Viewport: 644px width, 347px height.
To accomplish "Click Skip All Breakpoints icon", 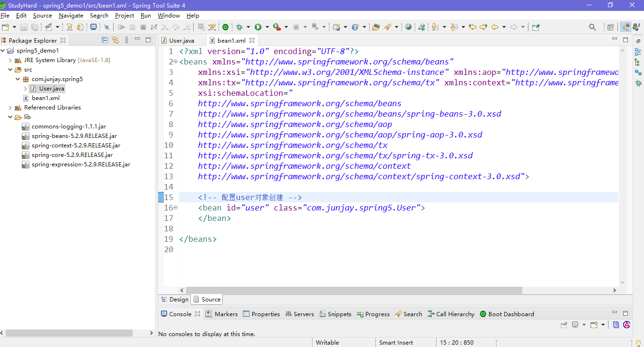I will 107,27.
